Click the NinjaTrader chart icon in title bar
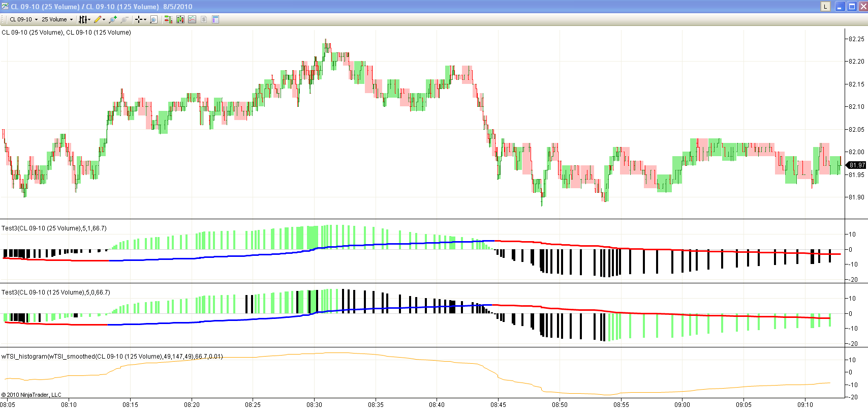Image resolution: width=868 pixels, height=411 pixels. pyautogui.click(x=5, y=7)
